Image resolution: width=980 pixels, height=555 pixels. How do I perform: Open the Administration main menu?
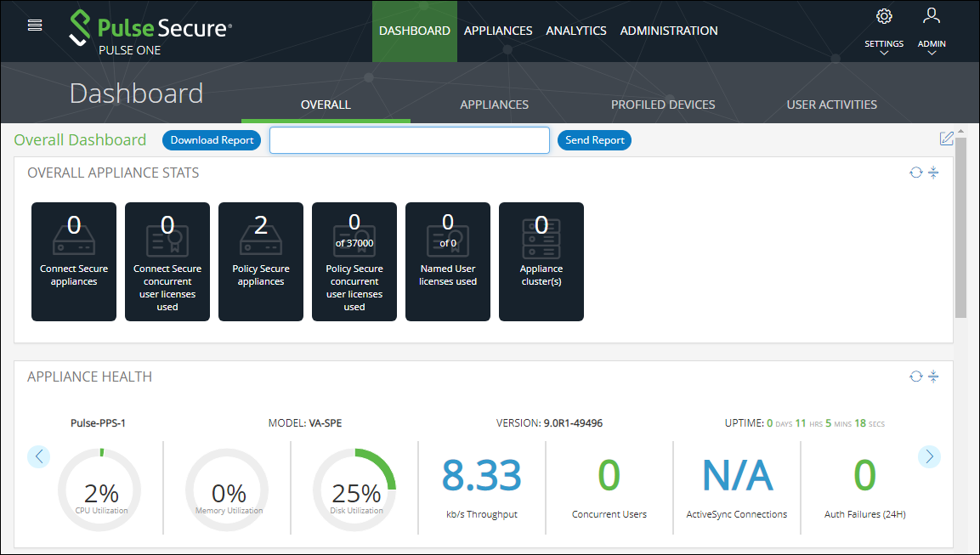(x=669, y=31)
